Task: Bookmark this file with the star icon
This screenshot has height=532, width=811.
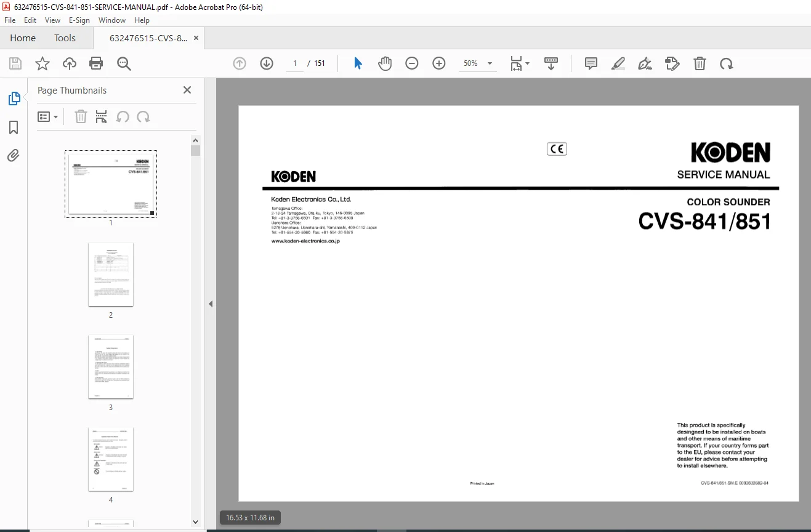Action: click(x=42, y=63)
